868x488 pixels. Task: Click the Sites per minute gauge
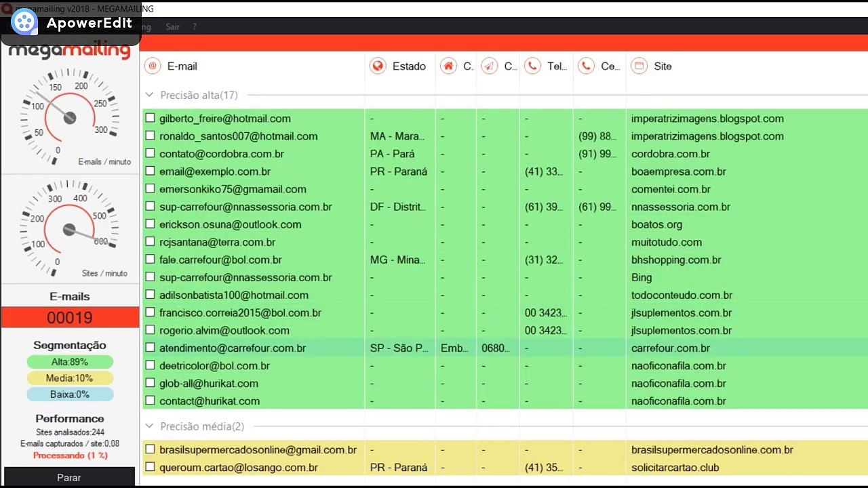click(x=69, y=228)
